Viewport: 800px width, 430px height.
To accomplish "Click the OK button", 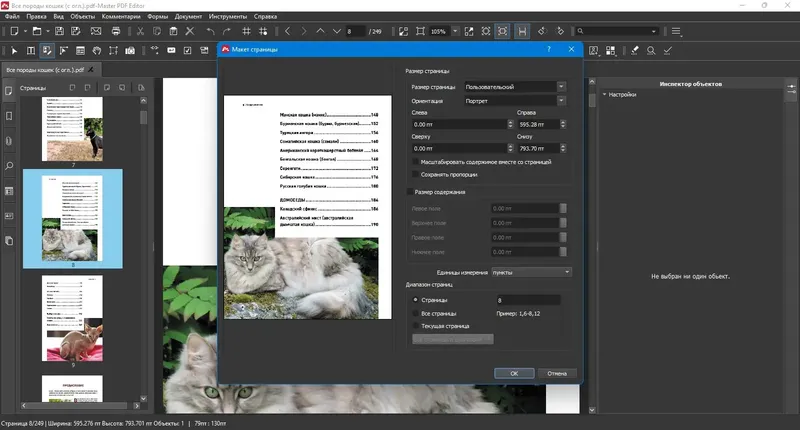I will (x=513, y=373).
